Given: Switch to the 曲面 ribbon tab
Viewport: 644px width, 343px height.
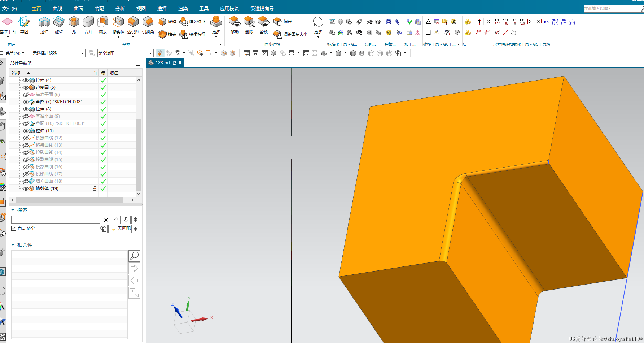Looking at the screenshot, I should tap(78, 9).
